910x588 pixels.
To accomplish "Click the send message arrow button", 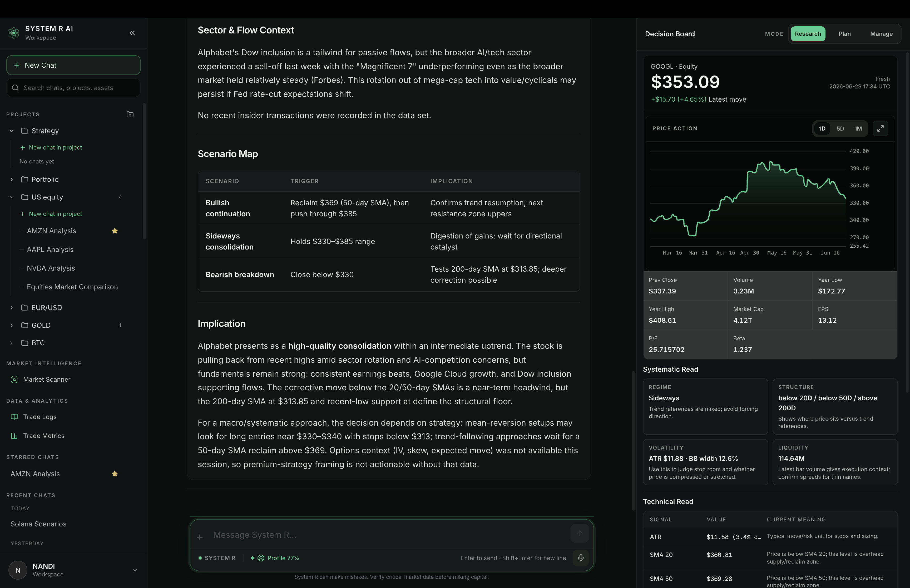I will [579, 533].
